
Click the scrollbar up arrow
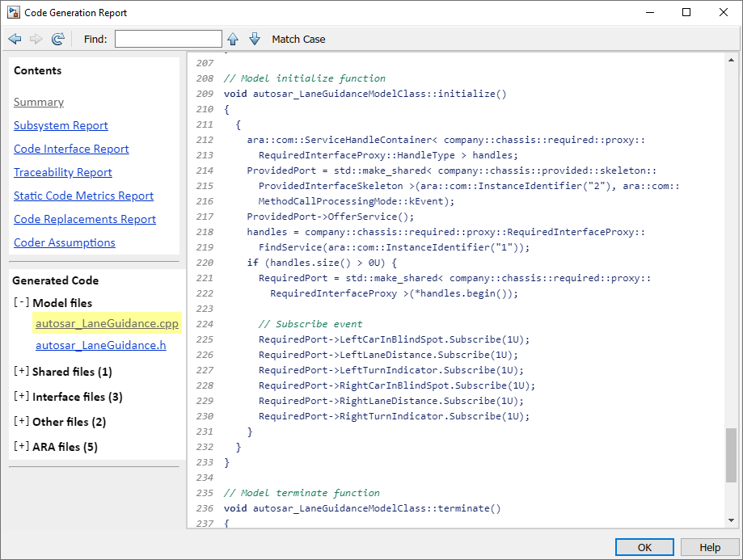[x=731, y=60]
